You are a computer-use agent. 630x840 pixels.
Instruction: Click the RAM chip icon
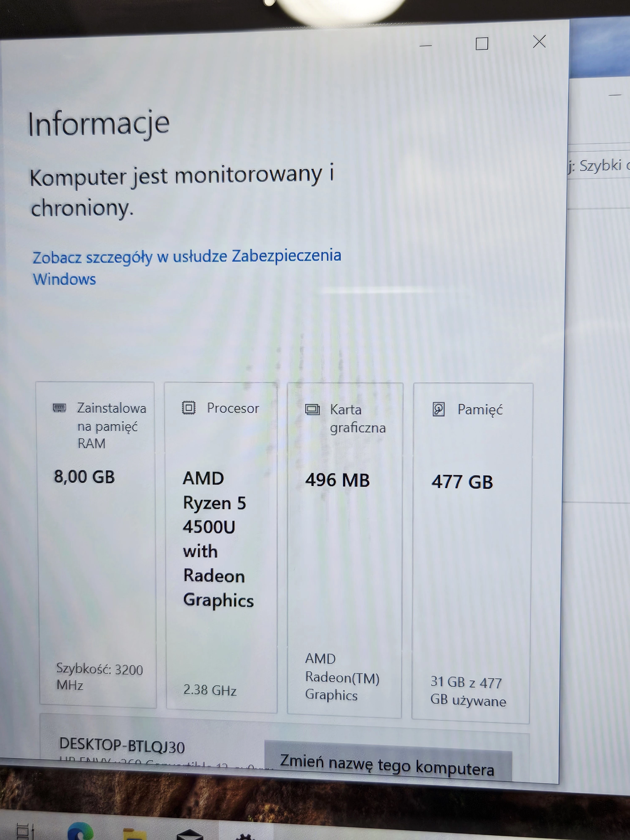pyautogui.click(x=59, y=408)
